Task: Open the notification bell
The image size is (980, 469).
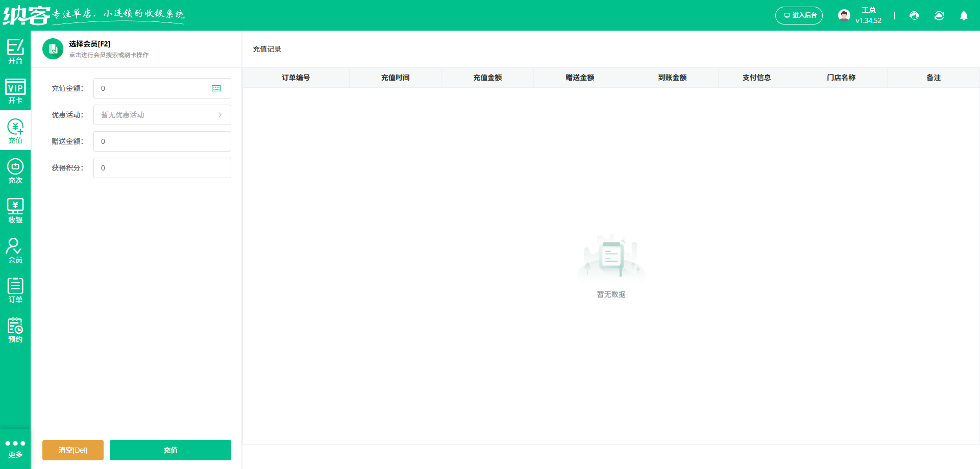Action: [964, 16]
